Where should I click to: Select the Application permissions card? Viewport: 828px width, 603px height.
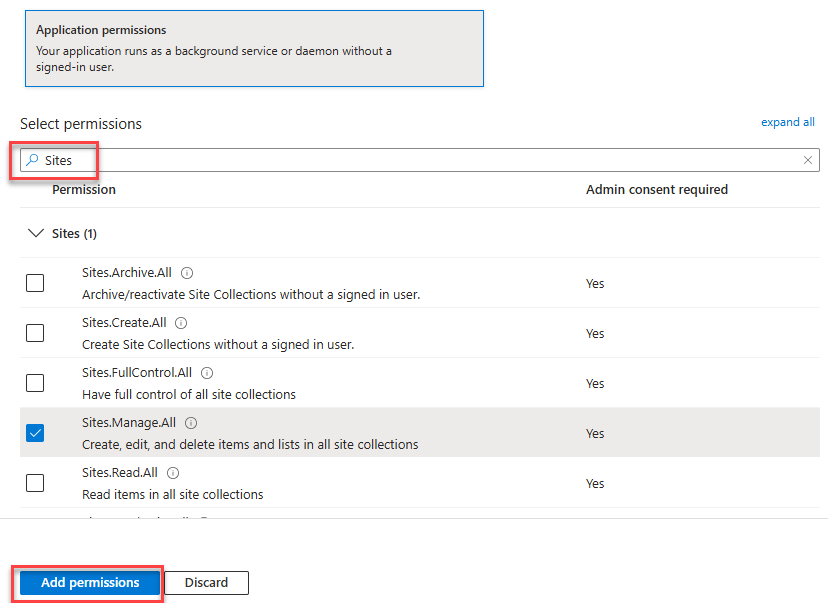[x=254, y=48]
